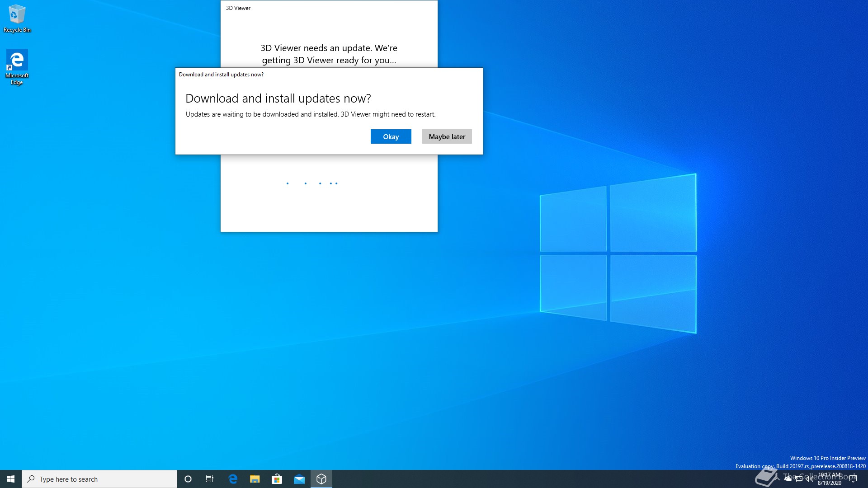
Task: Open the clock and date flyout
Action: [830, 479]
